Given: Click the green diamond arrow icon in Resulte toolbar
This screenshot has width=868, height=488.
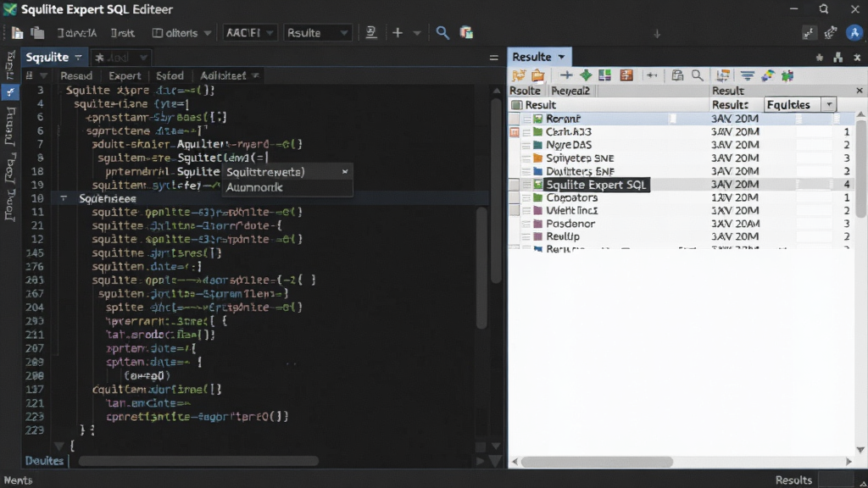Looking at the screenshot, I should [x=586, y=75].
